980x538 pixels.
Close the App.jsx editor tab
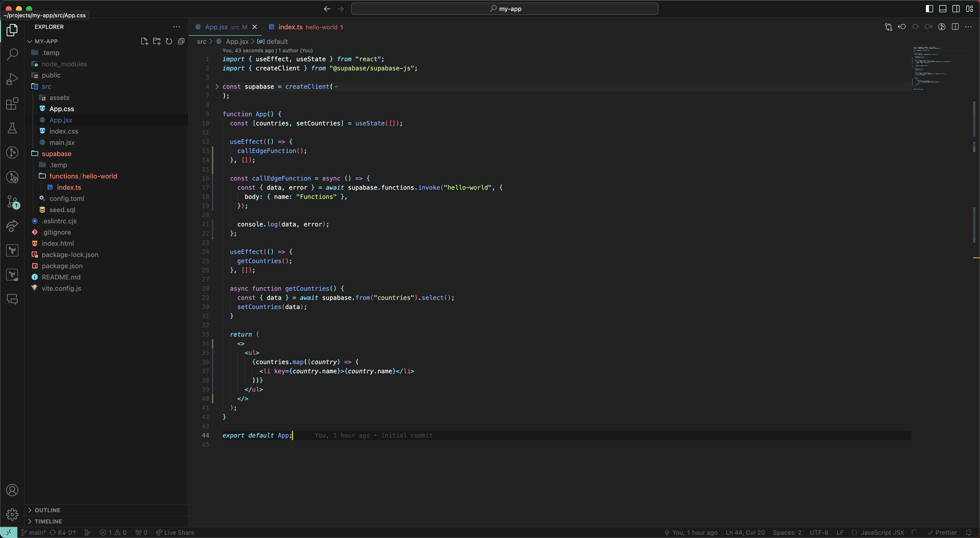pyautogui.click(x=254, y=27)
